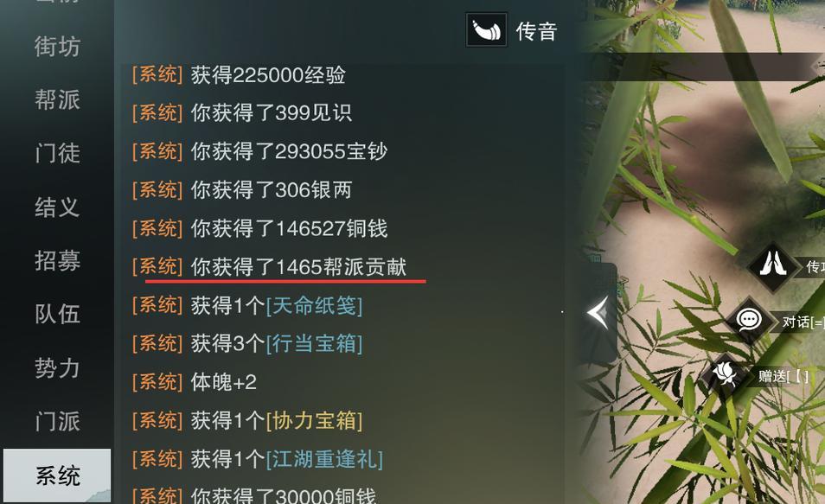This screenshot has height=504, width=825.
Task: Open the 门徒 channel tab
Action: pos(57,153)
